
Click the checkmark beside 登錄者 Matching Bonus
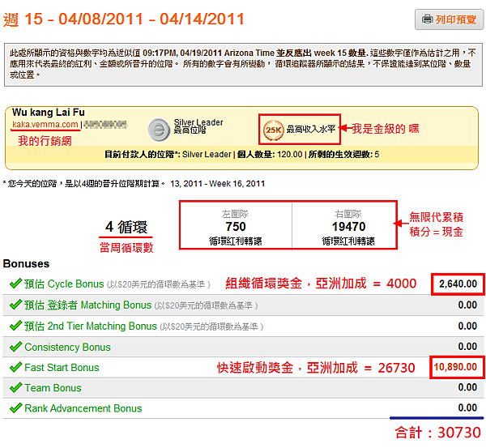click(x=15, y=305)
